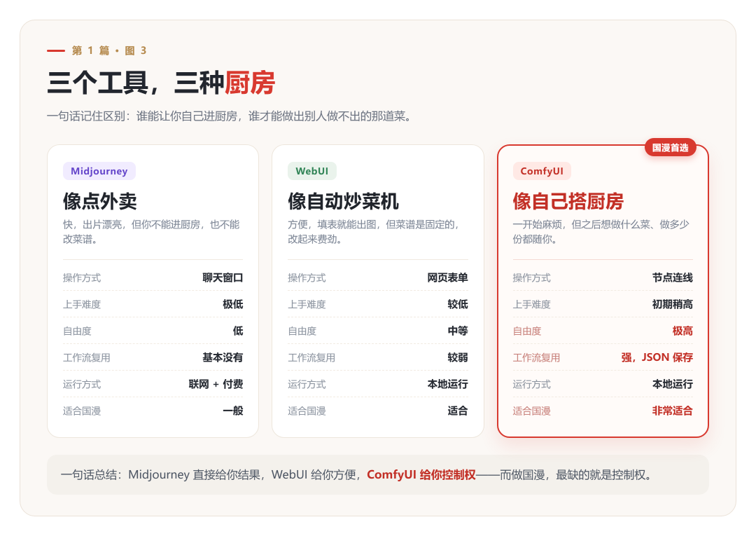Click the value 一般 in Midjourney card
756x536 pixels.
[233, 411]
